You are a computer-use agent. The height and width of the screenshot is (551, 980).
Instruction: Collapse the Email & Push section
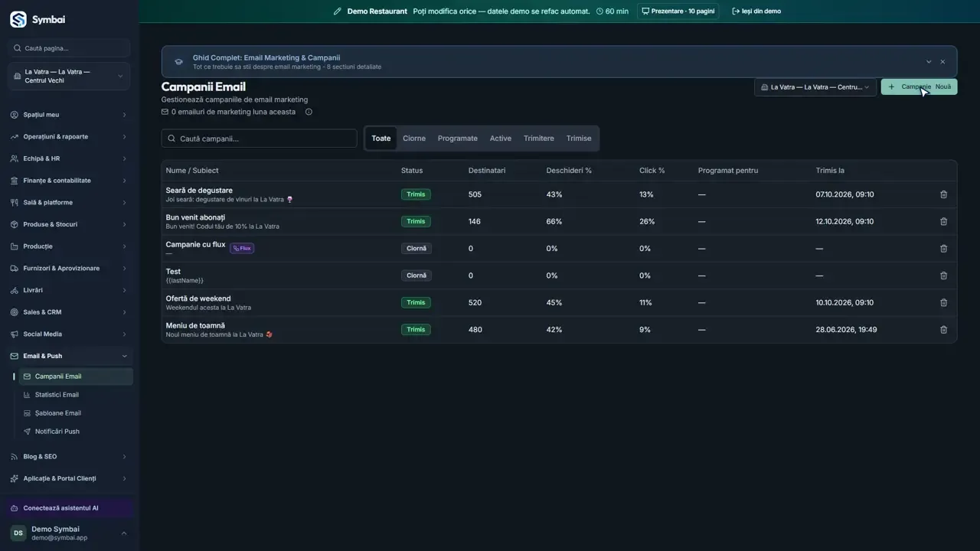(69, 356)
